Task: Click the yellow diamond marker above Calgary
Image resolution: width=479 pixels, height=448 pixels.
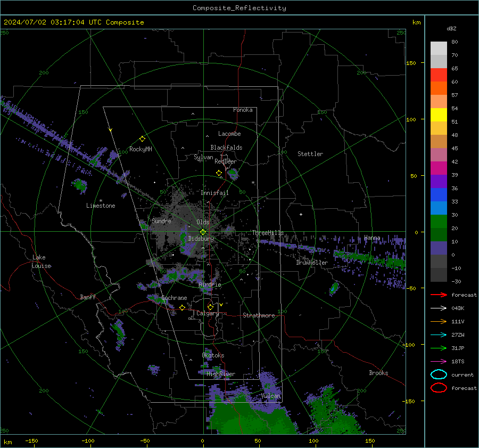Action: click(210, 307)
